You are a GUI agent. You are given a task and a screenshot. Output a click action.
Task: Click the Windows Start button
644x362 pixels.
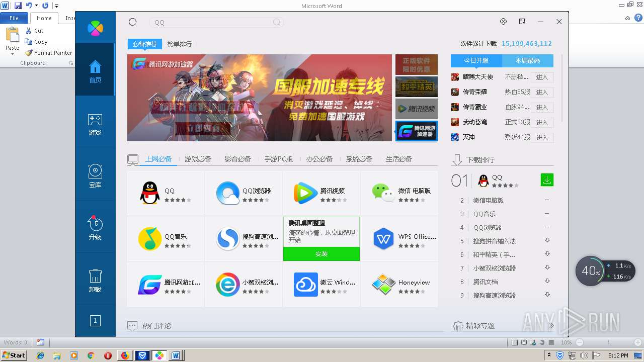(x=14, y=355)
